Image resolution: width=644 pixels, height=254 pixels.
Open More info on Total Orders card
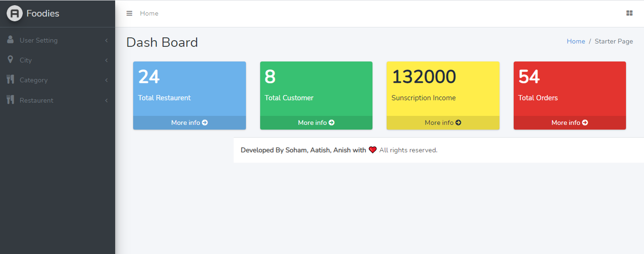click(x=570, y=123)
